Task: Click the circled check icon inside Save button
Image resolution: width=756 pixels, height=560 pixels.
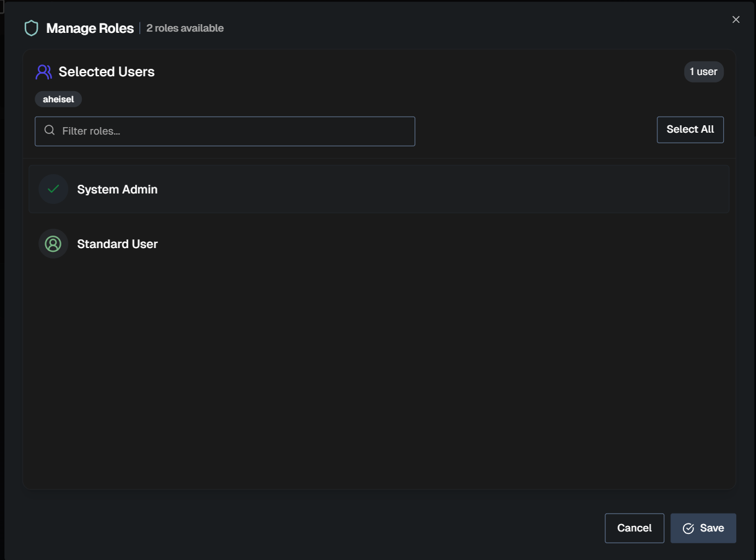Action: tap(688, 528)
